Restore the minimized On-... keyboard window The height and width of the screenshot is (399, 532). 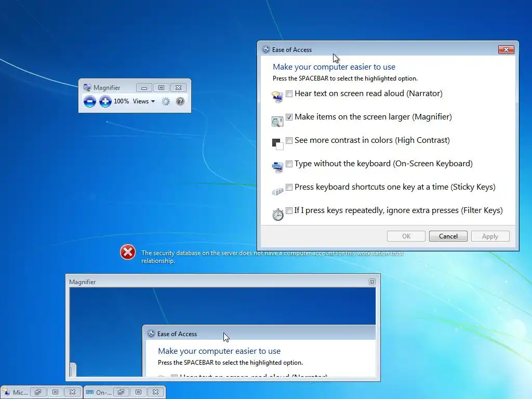coord(121,392)
